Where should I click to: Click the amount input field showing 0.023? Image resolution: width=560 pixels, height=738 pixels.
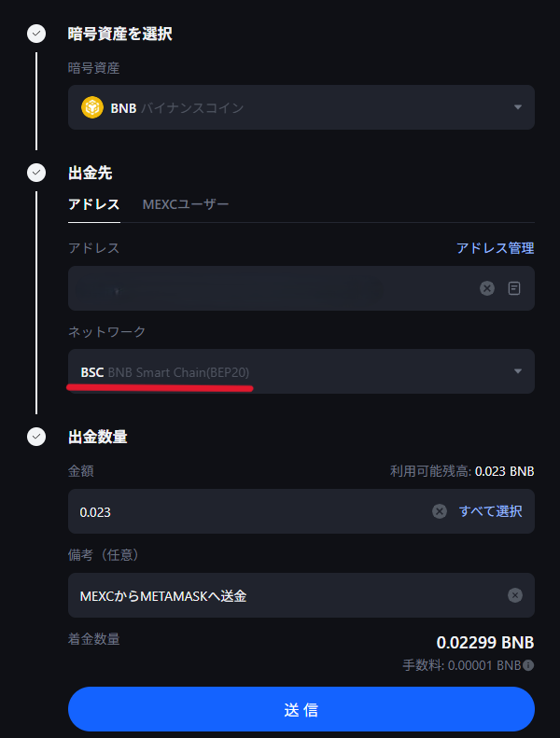pos(243,511)
